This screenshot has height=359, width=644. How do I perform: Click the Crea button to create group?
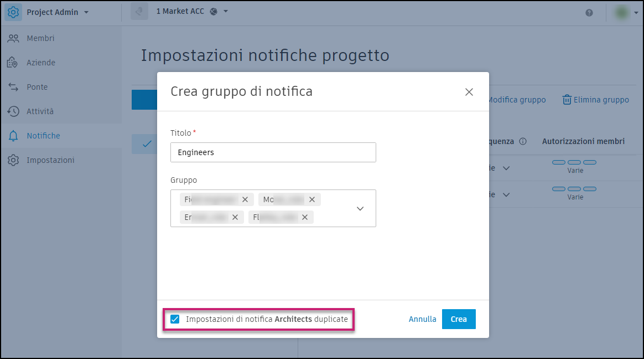click(459, 319)
